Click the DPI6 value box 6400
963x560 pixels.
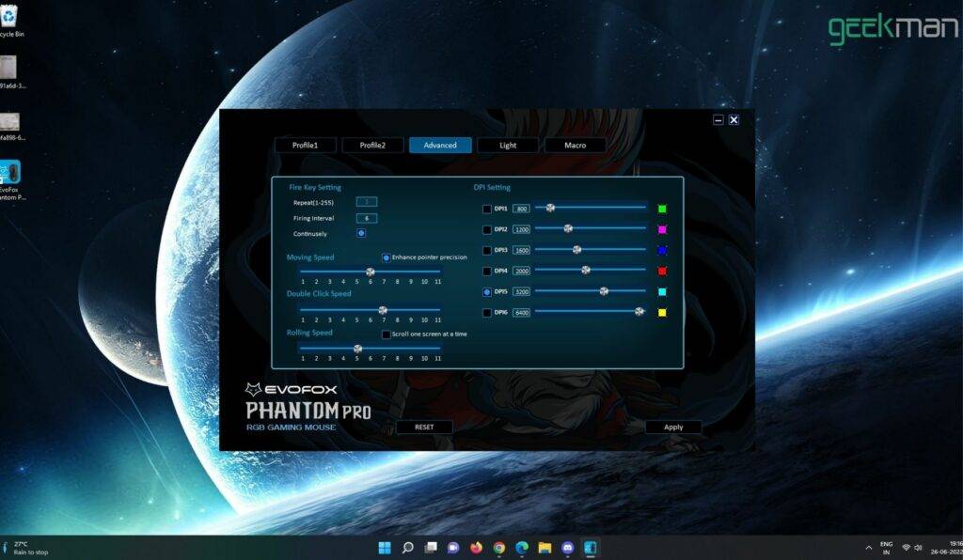click(521, 313)
